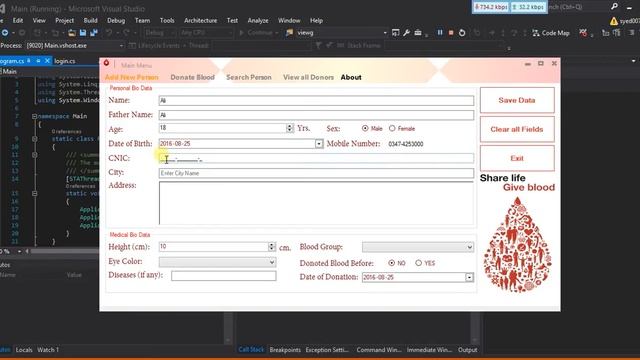
Task: Collapse the namespace Main code region
Action: coord(35,116)
